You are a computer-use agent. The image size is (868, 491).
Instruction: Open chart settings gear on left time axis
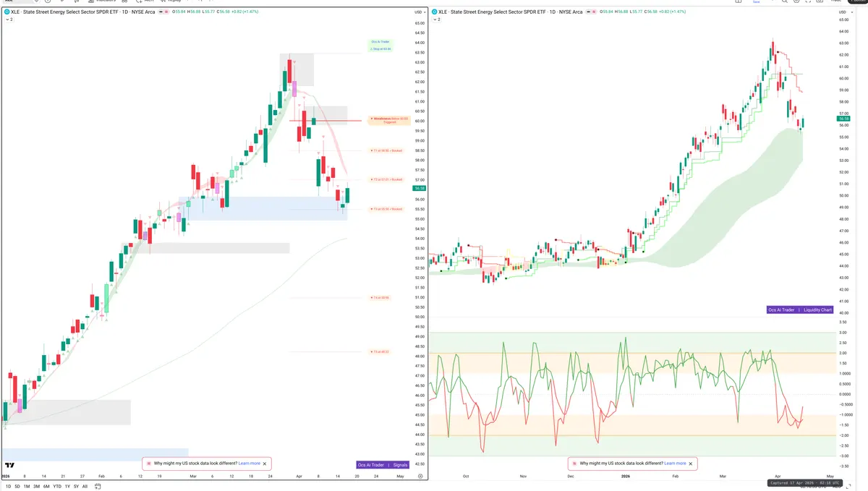click(420, 477)
